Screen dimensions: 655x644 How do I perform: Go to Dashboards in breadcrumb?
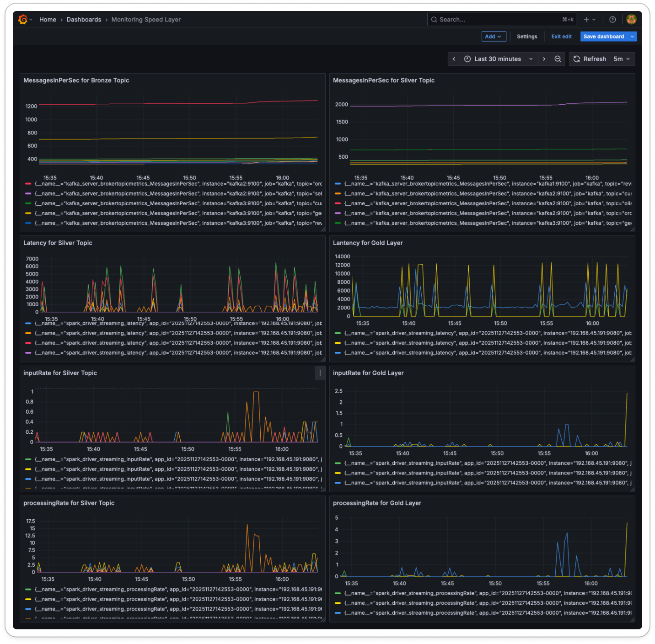coord(84,20)
